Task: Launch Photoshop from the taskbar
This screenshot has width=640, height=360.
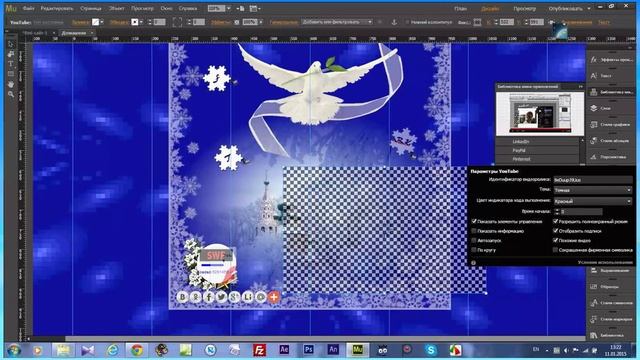Action: coord(309,350)
